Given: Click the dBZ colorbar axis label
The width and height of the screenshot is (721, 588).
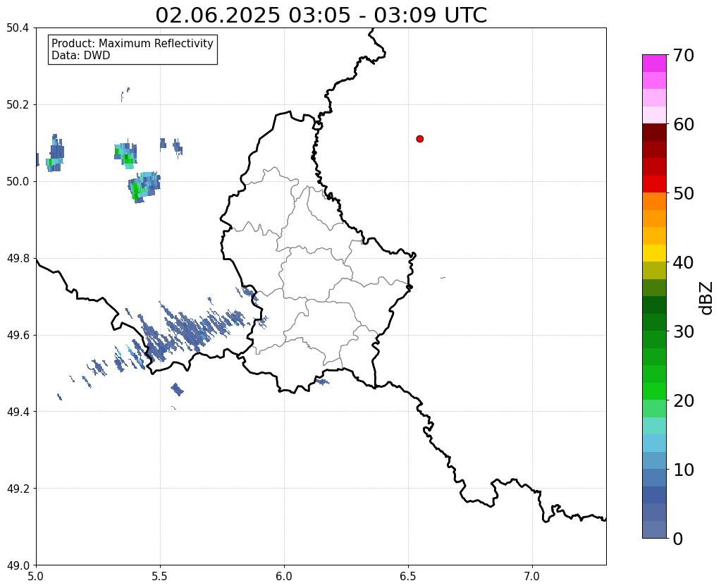Looking at the screenshot, I should click(707, 298).
